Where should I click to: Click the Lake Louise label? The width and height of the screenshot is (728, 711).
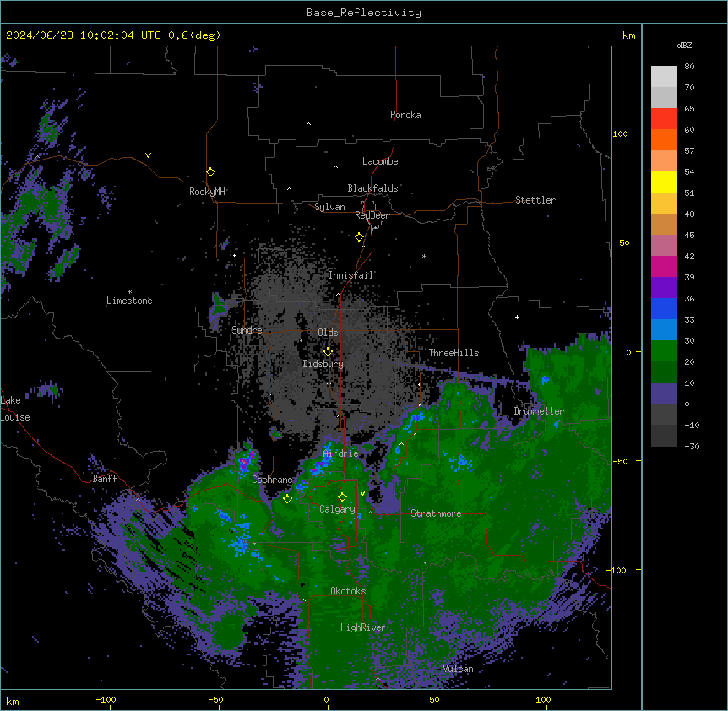point(15,409)
